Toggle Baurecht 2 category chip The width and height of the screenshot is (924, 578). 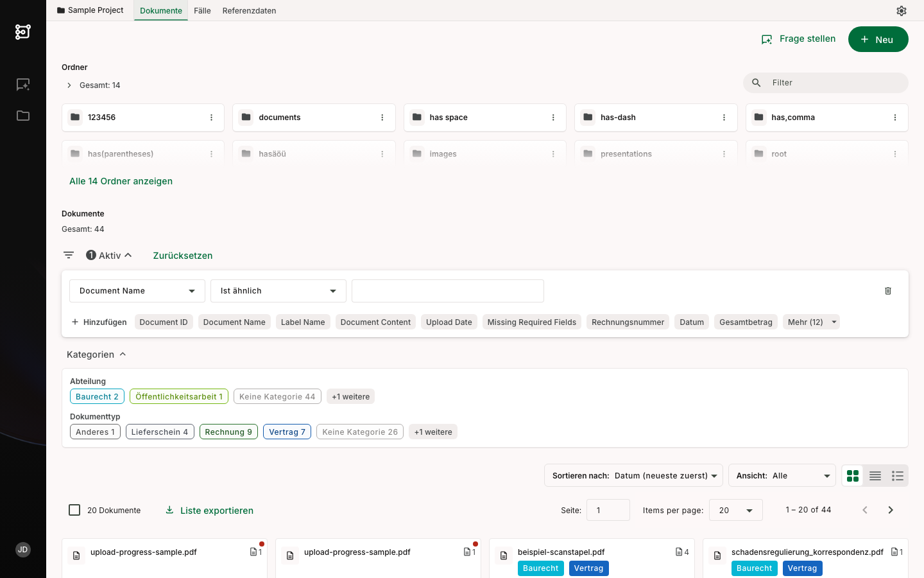pos(97,397)
